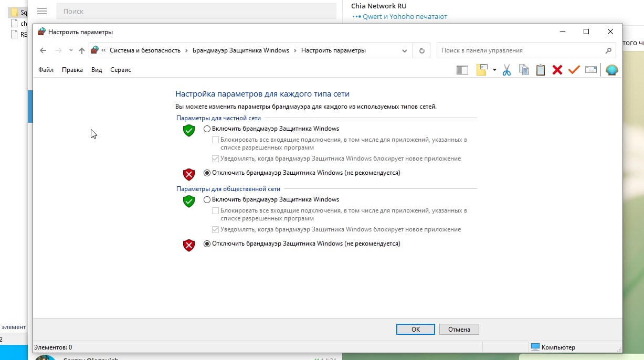Screen dimensions: 644x360
Task: Open the Правка menu
Action: tap(72, 70)
